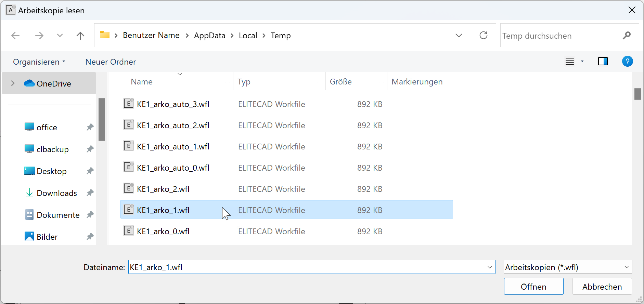Click the view layout list icon

[x=570, y=62]
